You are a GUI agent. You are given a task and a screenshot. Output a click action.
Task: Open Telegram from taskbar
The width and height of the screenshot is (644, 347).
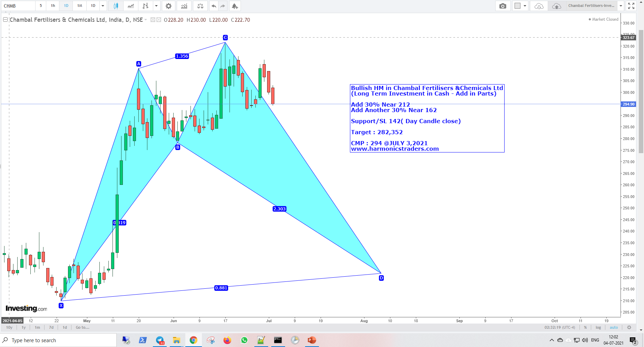pyautogui.click(x=160, y=340)
